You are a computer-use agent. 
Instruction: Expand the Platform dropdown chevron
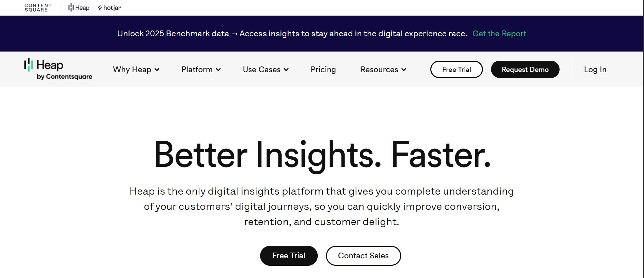[218, 69]
